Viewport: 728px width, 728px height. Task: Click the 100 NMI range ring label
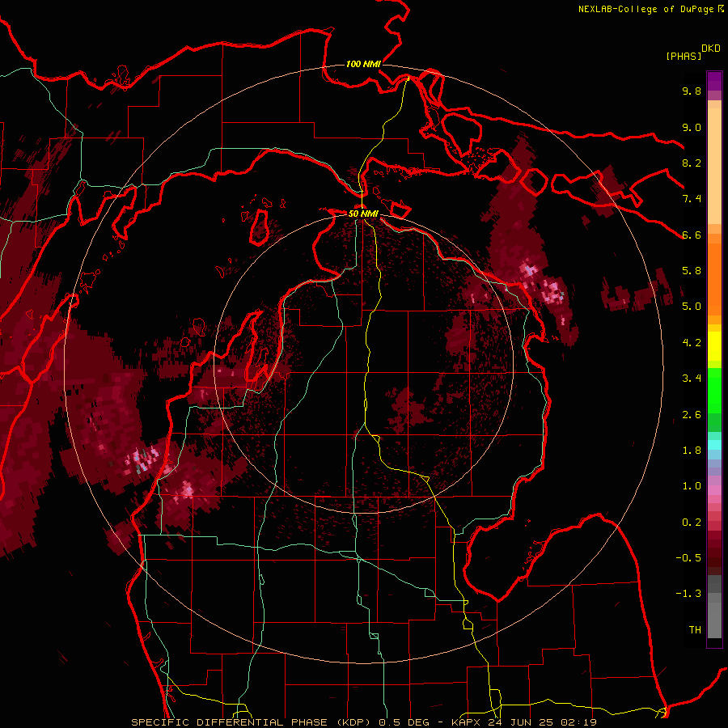coord(363,64)
